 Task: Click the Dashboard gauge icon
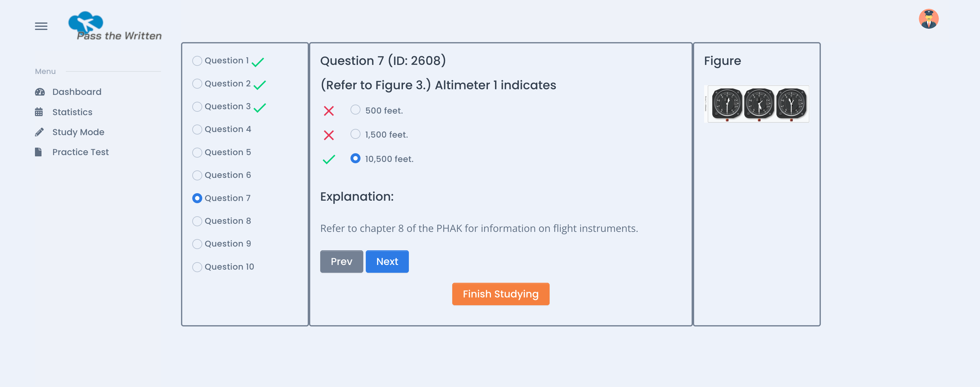pyautogui.click(x=40, y=92)
